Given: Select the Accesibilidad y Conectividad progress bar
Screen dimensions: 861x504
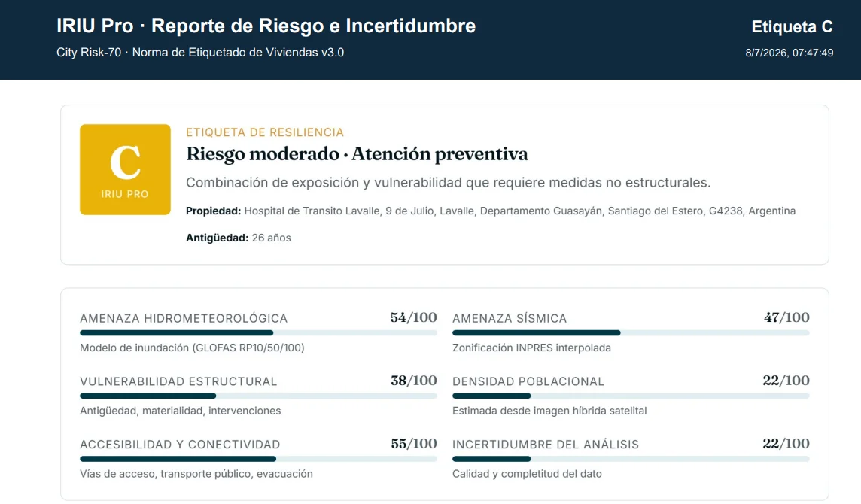Looking at the screenshot, I should pyautogui.click(x=258, y=459).
